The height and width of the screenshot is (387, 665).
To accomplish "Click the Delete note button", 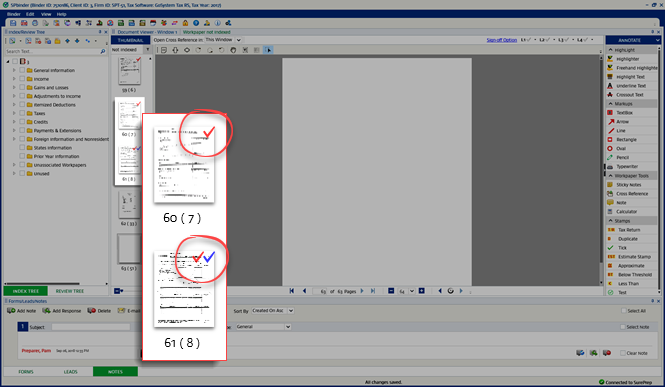I will 99,311.
